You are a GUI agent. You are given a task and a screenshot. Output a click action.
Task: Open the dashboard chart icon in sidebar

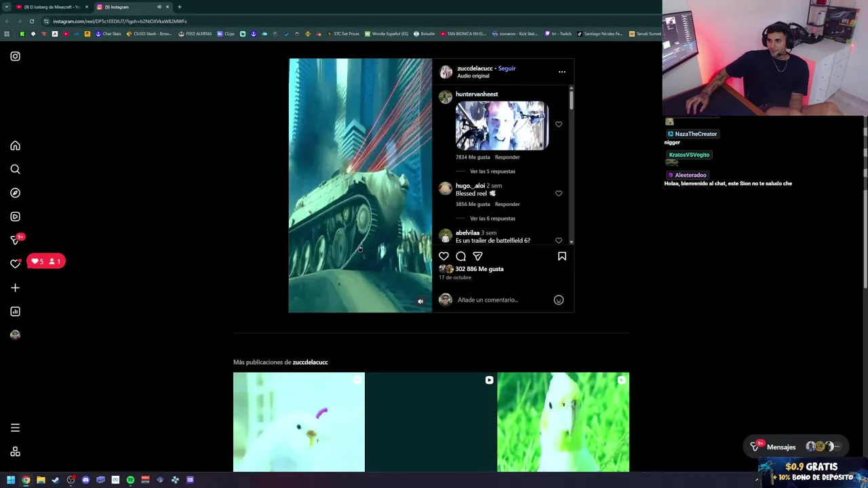click(x=15, y=311)
